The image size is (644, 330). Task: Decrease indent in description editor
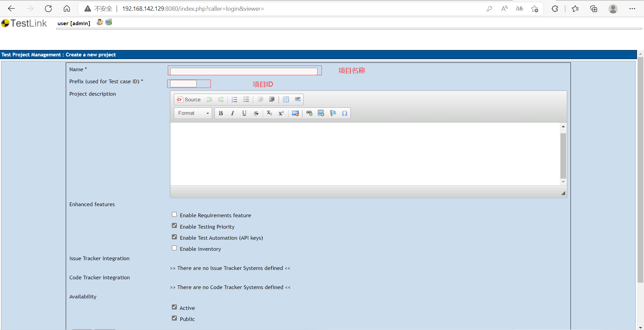tap(260, 99)
